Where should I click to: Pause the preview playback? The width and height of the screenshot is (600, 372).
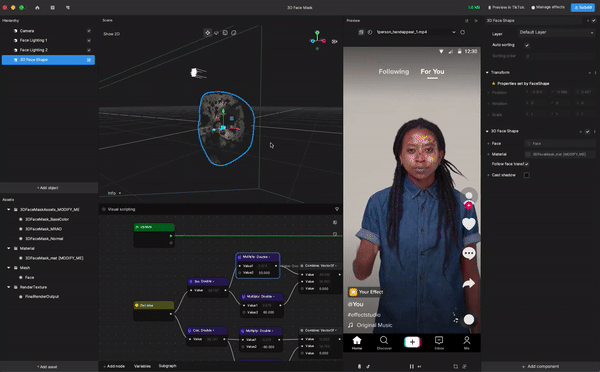click(411, 366)
